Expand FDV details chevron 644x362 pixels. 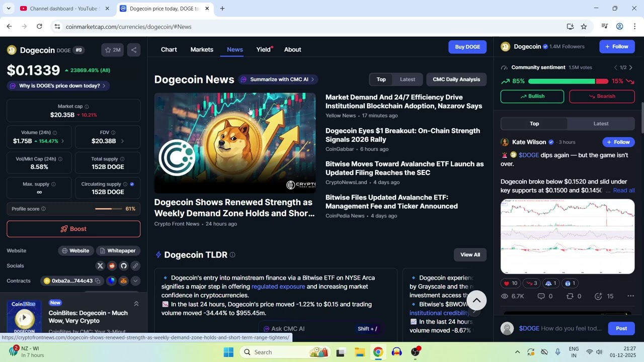click(122, 141)
